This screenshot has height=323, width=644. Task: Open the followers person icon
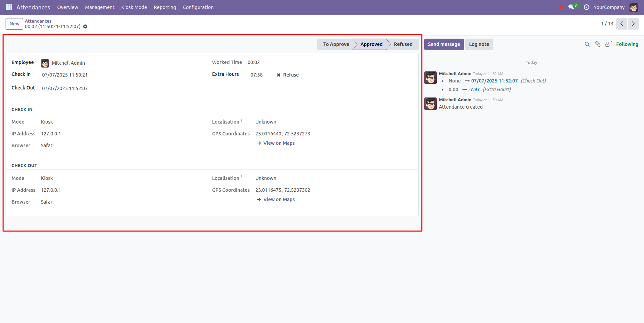coord(607,44)
